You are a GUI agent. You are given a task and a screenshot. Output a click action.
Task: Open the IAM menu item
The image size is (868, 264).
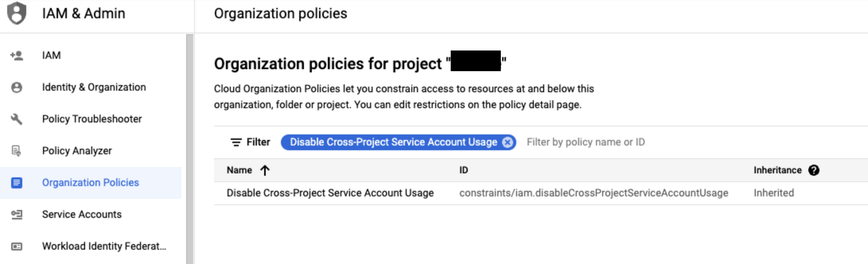coord(51,55)
